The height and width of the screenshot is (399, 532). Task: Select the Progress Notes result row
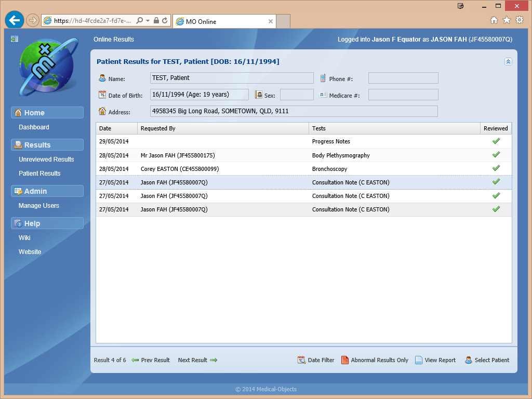[x=303, y=141]
